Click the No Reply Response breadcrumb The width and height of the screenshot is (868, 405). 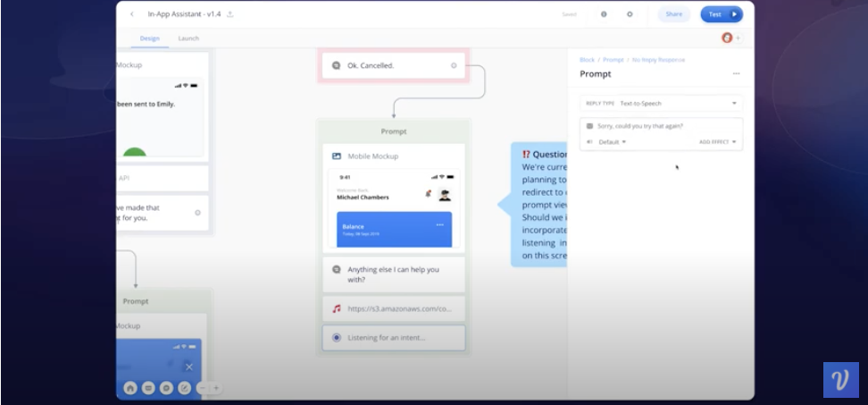coord(659,60)
